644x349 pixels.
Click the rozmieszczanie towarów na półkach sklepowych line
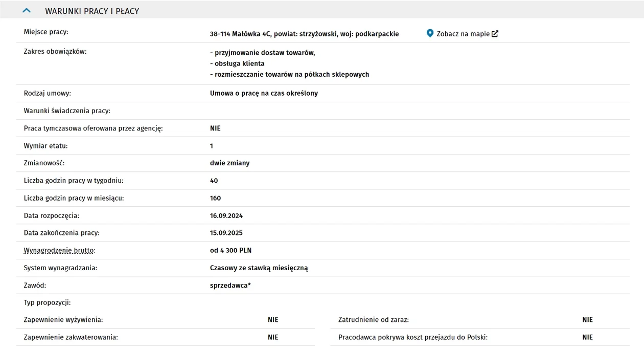tap(289, 74)
